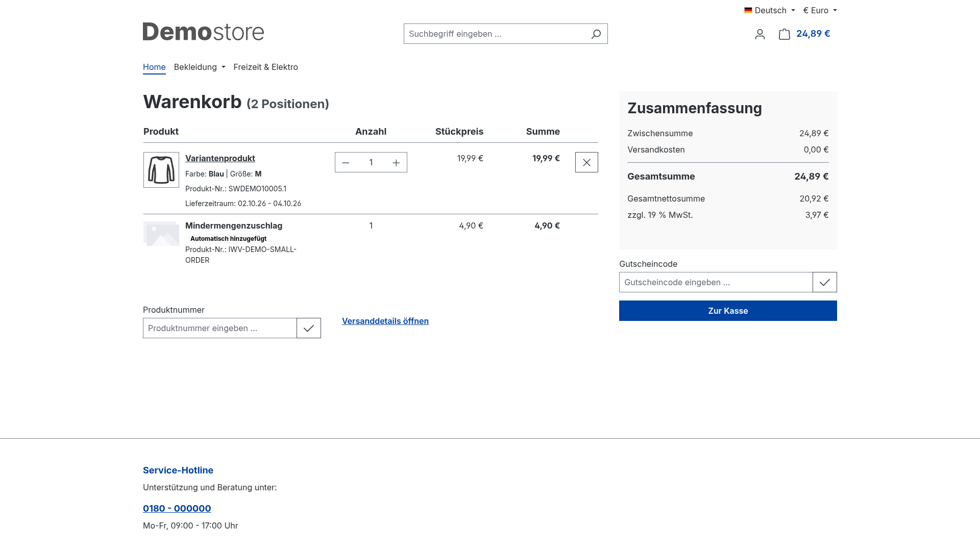Click the sweater product thumbnail
Screen dimensions: 980x551
(x=161, y=170)
